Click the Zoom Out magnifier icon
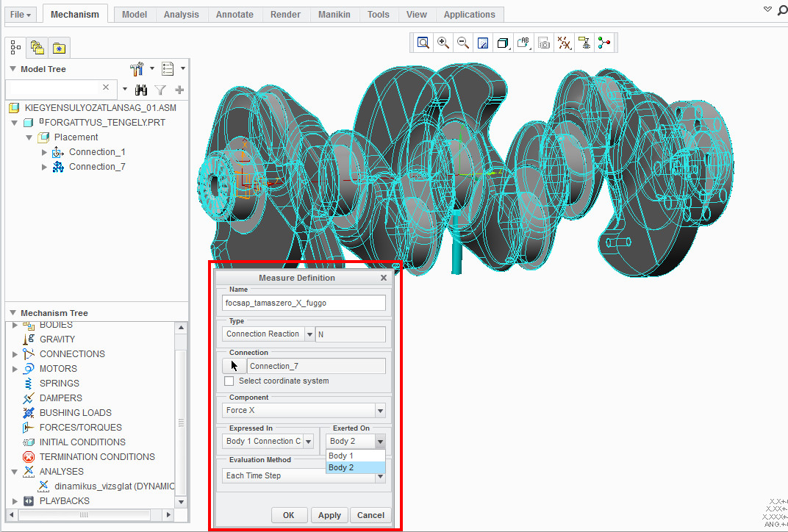This screenshot has width=788, height=532. (x=463, y=43)
